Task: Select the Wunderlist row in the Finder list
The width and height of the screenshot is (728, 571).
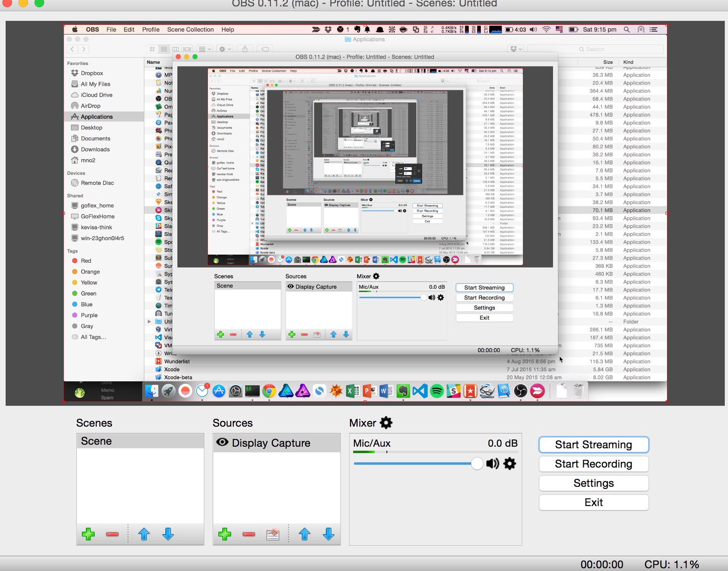Action: pyautogui.click(x=405, y=361)
